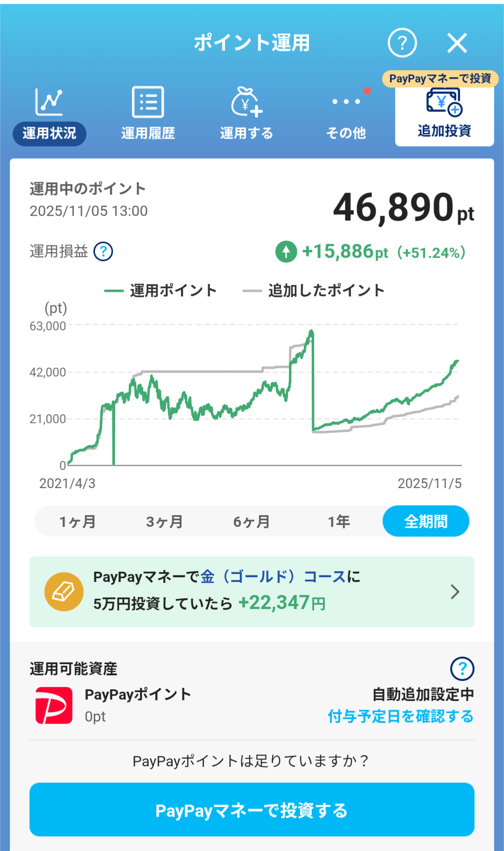504x851 pixels.
Task: Switch chart to 3ヶ月 period
Action: point(164,521)
